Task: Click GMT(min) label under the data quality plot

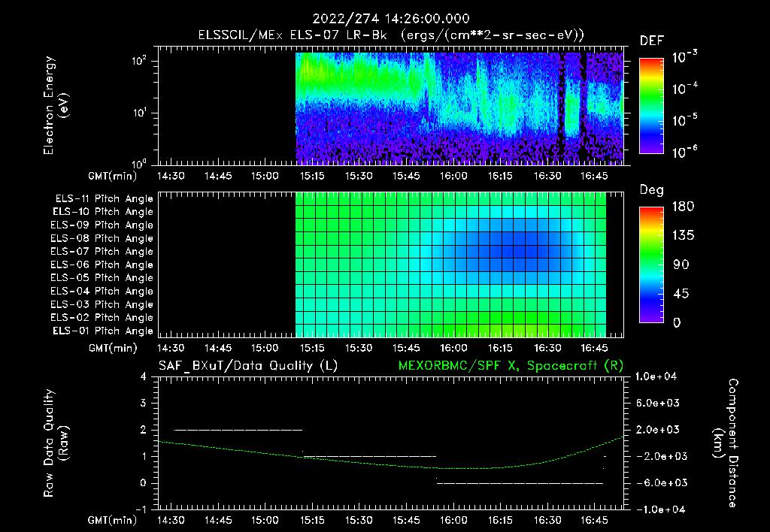Action: click(x=113, y=520)
